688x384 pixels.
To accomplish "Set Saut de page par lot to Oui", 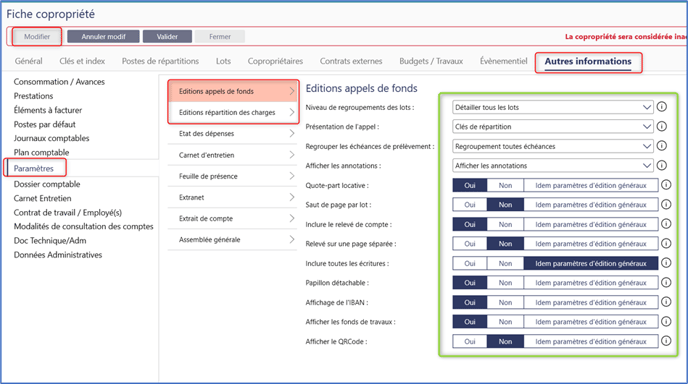I will click(x=470, y=205).
